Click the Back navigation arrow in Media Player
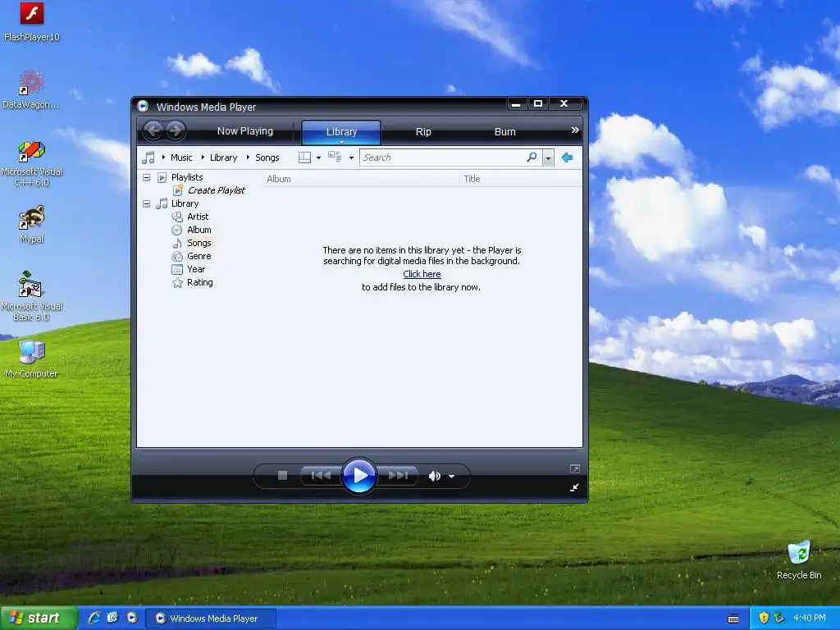Screen dimensions: 840x630 point(153,130)
